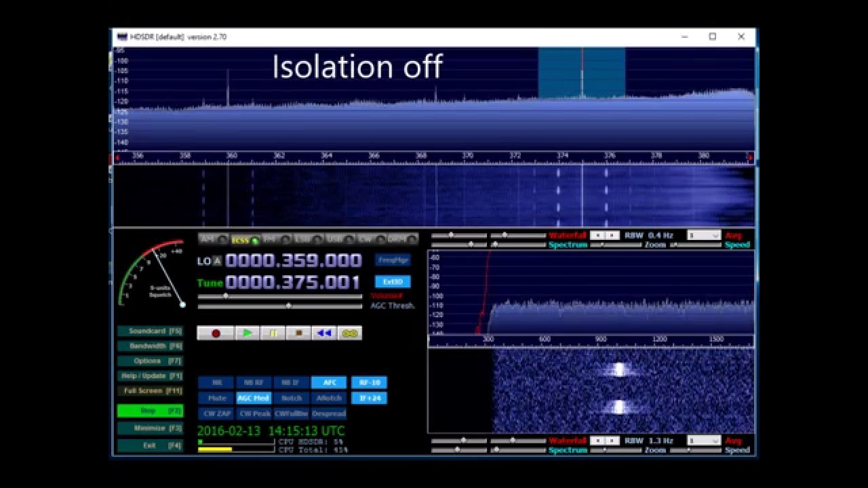Click the highlighted tuning band in RF spectrum
The image size is (868, 488).
(582, 73)
